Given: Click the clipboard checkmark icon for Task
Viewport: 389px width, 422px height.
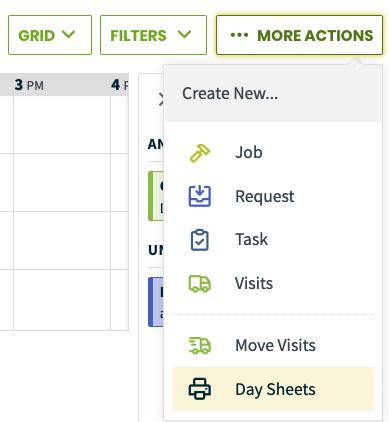Looking at the screenshot, I should (200, 240).
